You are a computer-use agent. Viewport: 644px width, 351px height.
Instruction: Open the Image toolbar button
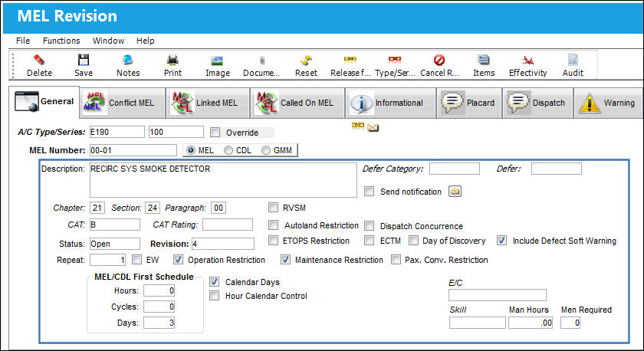coord(217,61)
